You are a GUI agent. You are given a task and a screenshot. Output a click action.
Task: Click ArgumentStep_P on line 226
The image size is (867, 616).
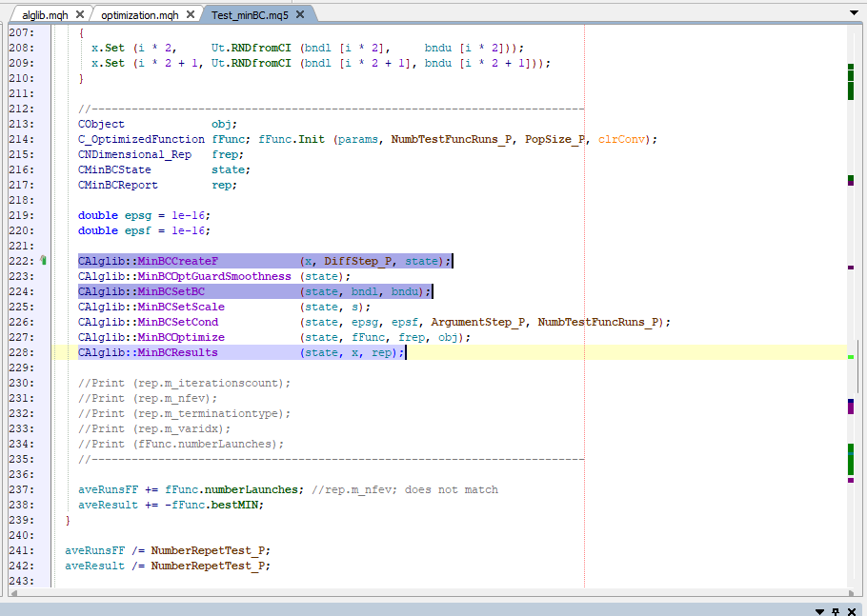click(477, 322)
